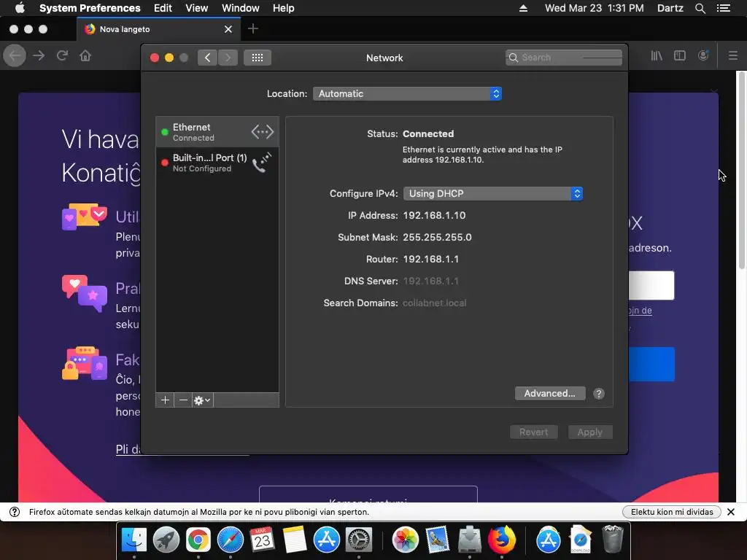Go to Firefox home page icon
The image size is (747, 560).
[85, 55]
